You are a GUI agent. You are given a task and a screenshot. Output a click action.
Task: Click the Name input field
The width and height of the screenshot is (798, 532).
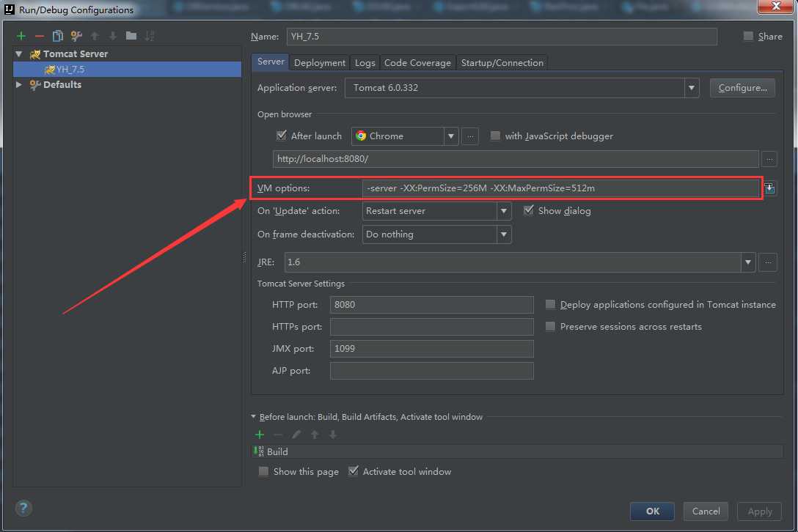click(x=501, y=37)
